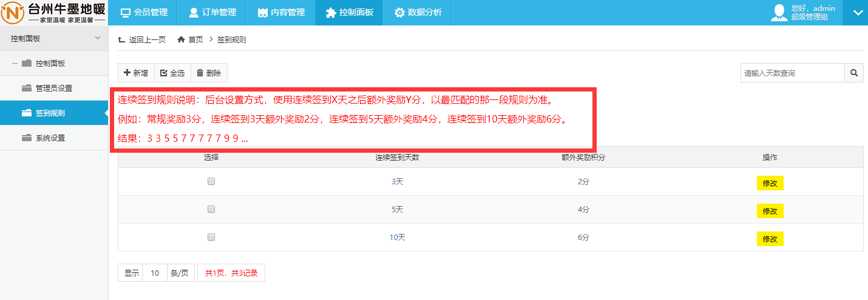
Task: Click the folder icon beside 签到规则
Action: (x=26, y=113)
